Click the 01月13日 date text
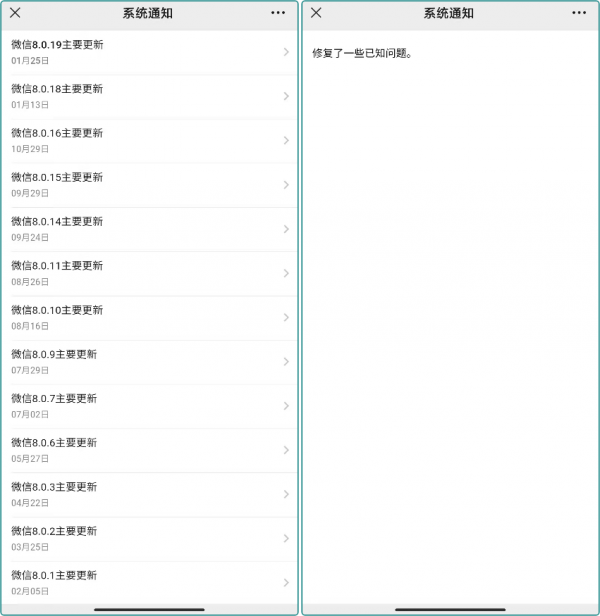Image resolution: width=600 pixels, height=616 pixels. [x=30, y=105]
